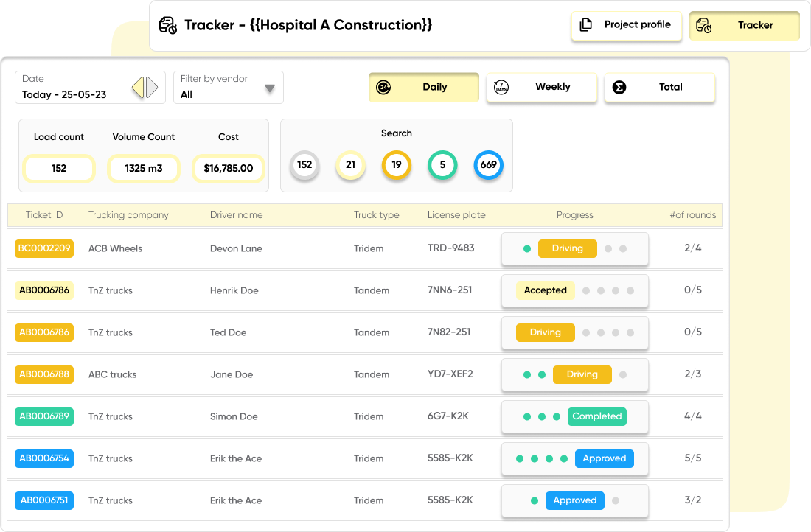The height and width of the screenshot is (532, 811).
Task: Click the last progress dot in Devon Lane's row
Action: (x=622, y=248)
